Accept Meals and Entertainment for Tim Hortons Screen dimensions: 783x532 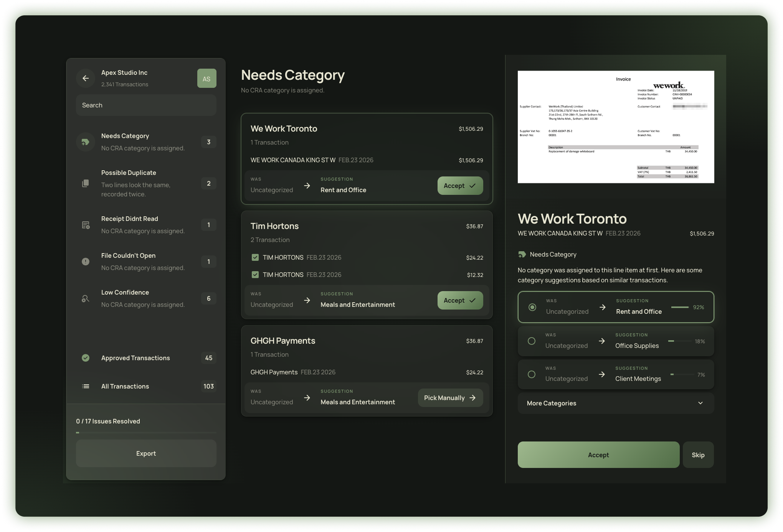(x=460, y=300)
